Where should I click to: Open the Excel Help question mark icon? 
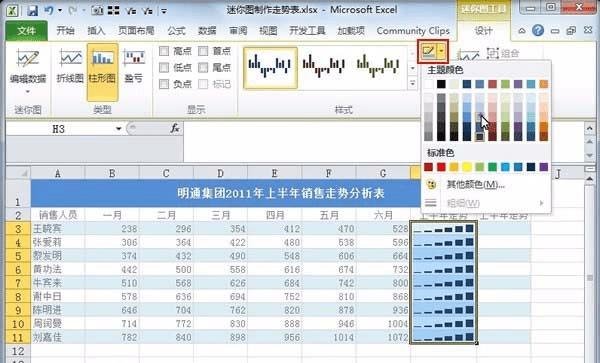[538, 30]
